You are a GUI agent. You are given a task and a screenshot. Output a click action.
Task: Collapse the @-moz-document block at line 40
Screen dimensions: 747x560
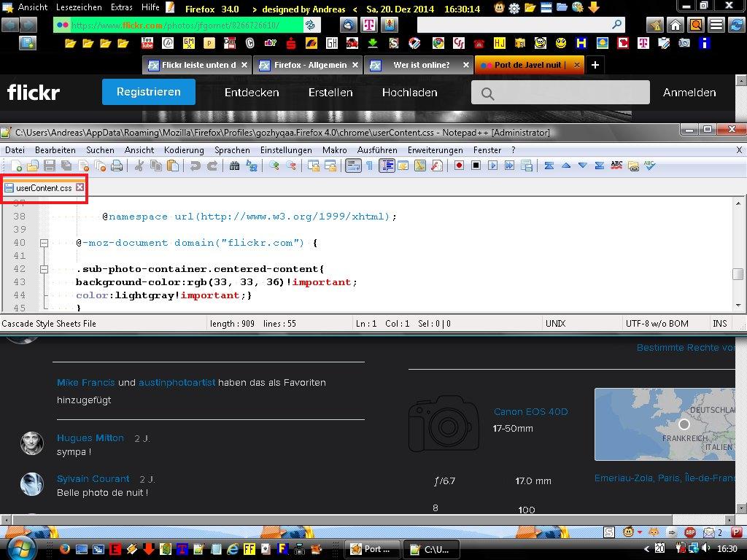pyautogui.click(x=44, y=243)
